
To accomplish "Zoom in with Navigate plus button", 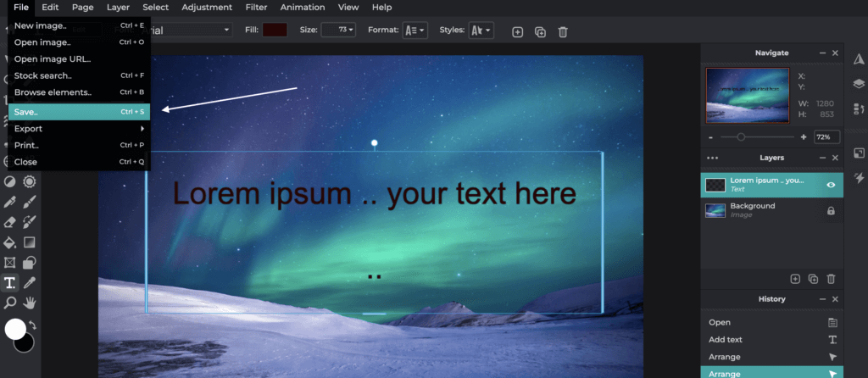I will [x=804, y=137].
